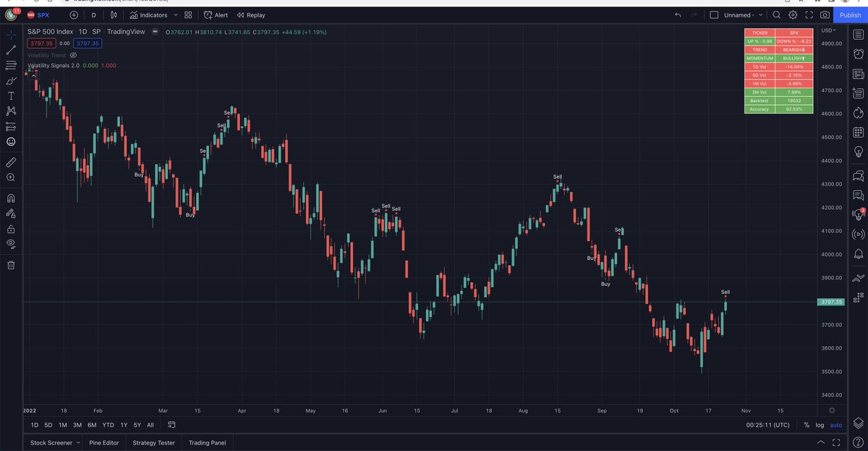Switch to the Trading Panel tab
Image resolution: width=868 pixels, height=451 pixels.
(208, 442)
